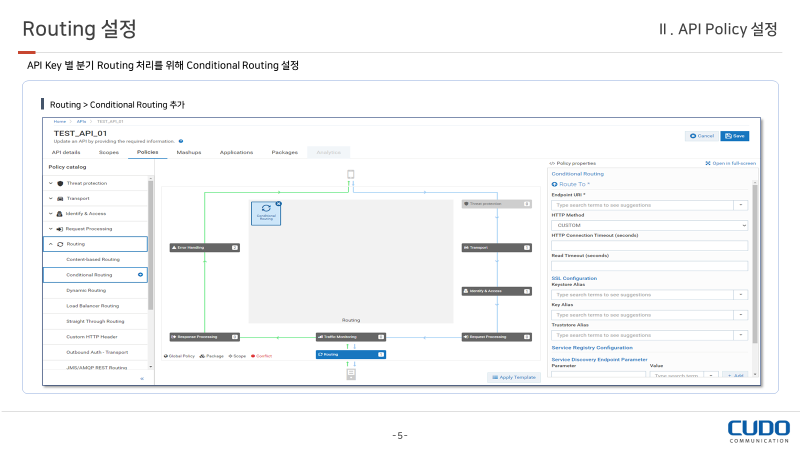The image size is (800, 450).
Task: Collapse the policy catalog with double-chevron icon
Action: 141,379
